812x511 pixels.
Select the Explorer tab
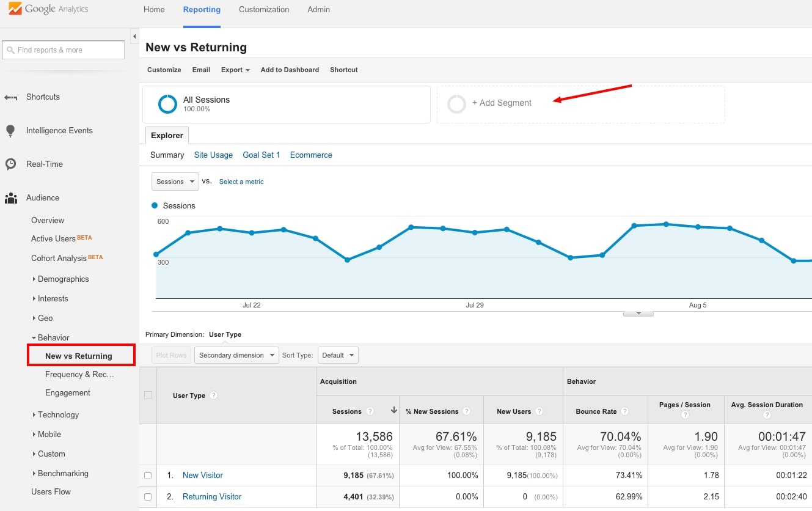tap(167, 136)
